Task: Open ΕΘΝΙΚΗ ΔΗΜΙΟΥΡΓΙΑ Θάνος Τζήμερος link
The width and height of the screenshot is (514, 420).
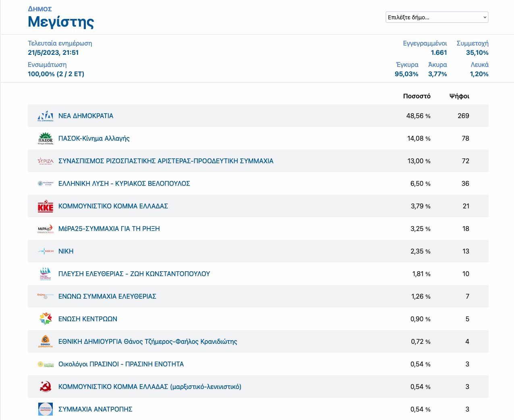Action: tap(148, 341)
